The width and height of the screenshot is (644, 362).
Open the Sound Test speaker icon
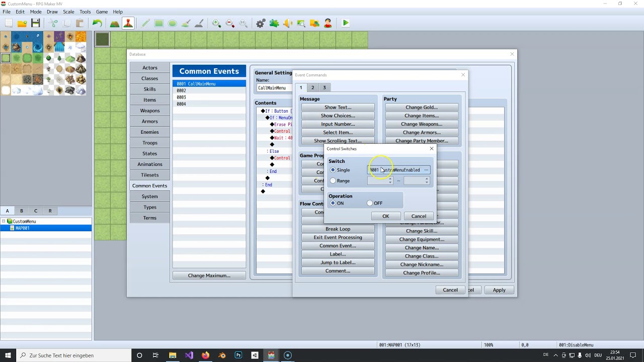(x=287, y=23)
